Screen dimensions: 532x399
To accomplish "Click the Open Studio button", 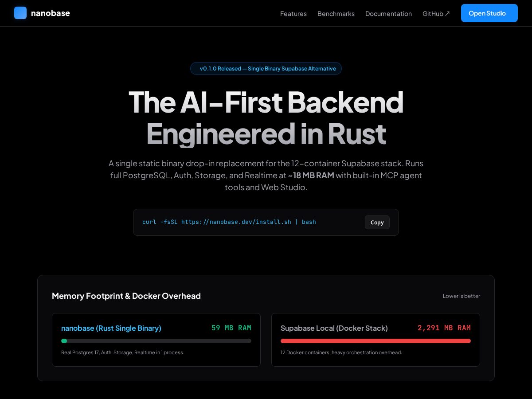I will click(489, 13).
